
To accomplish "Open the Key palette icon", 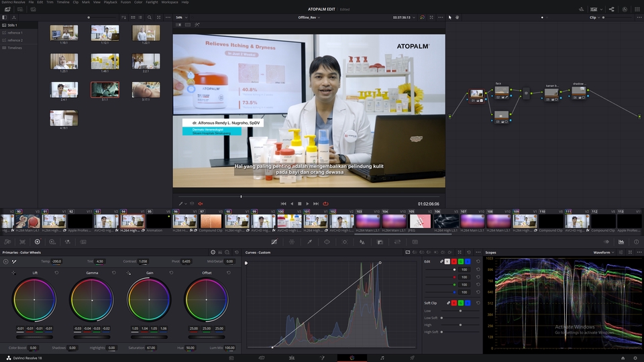I will 380,242.
